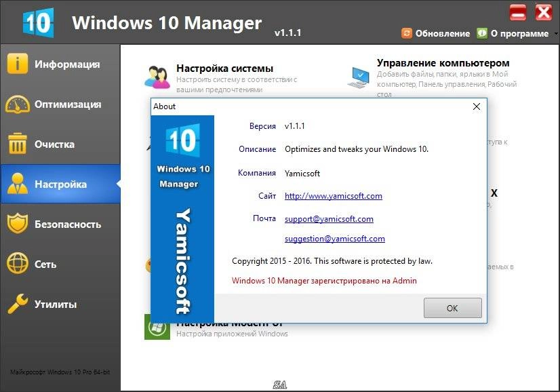Screen dimensions: 560x392
Task: Open the Оптимизация gauge icon
Action: (17, 104)
